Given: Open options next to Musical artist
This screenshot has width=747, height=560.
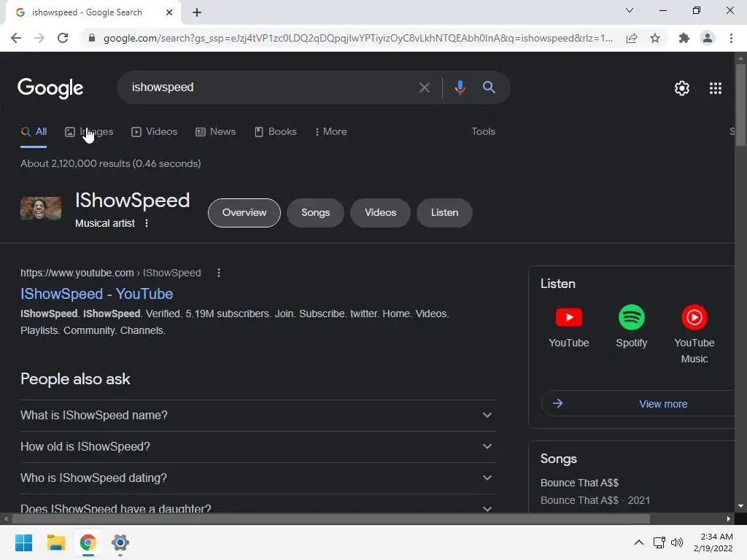Looking at the screenshot, I should coord(147,223).
